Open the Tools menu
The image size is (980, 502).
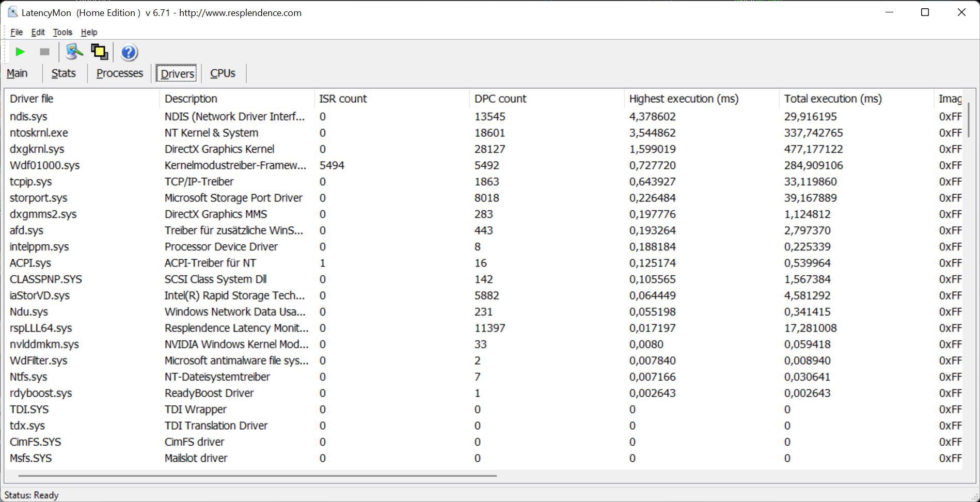[62, 32]
